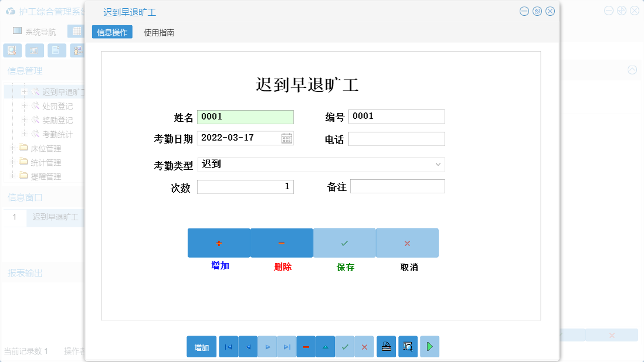Click the magnifier search icon in the sidebar
Image resolution: width=644 pixels, height=362 pixels.
tap(12, 50)
